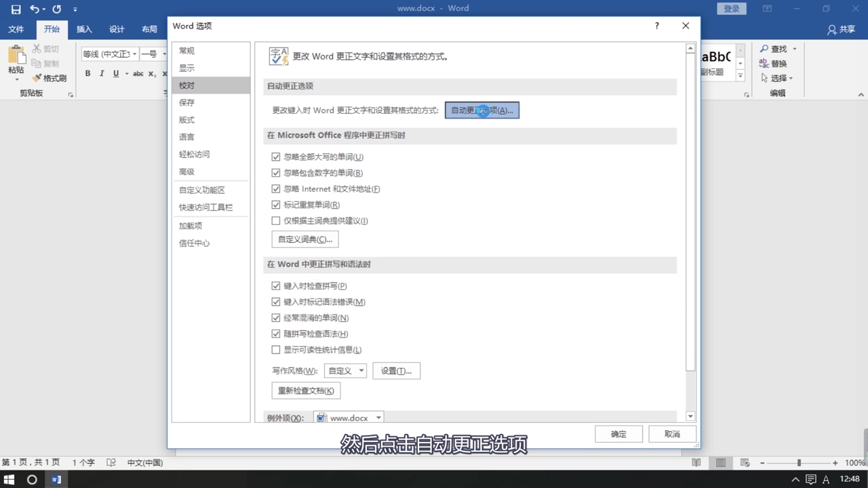The height and width of the screenshot is (488, 868).
Task: Select 保存 in options sidebar
Action: 211,102
